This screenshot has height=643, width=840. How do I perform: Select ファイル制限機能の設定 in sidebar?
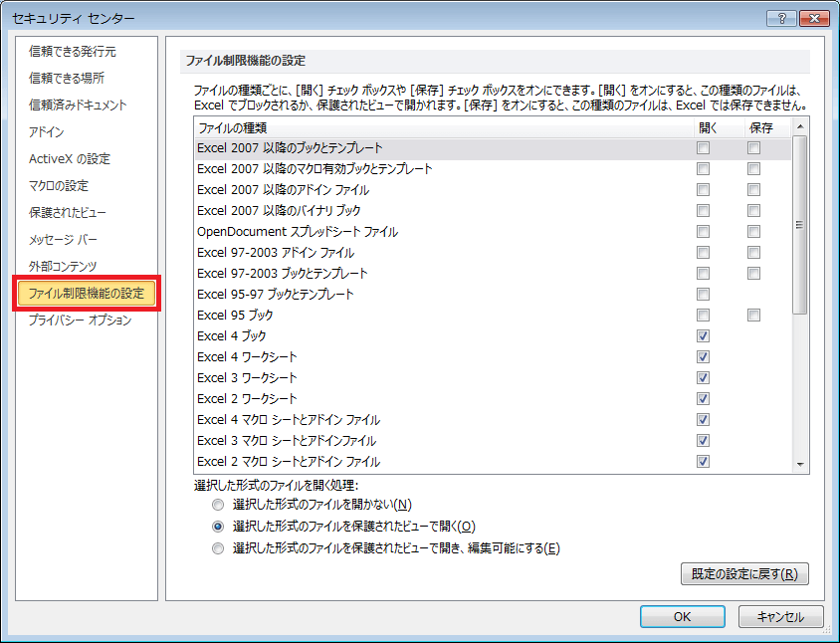point(87,293)
